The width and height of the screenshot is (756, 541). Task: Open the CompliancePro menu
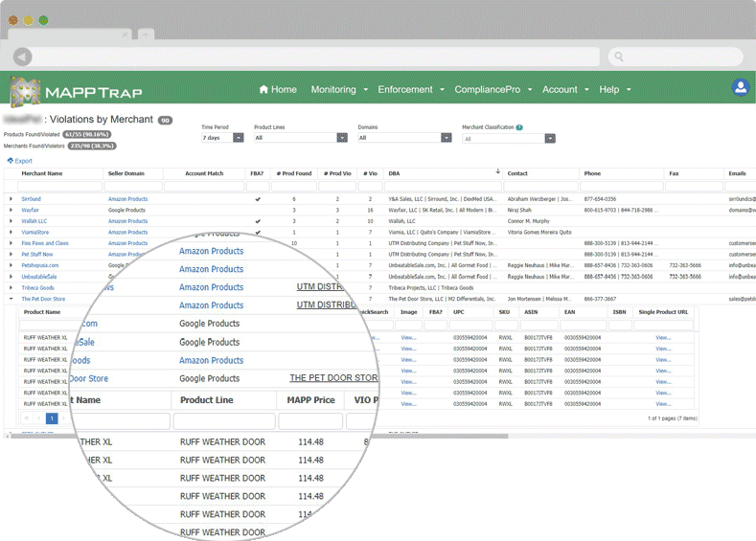click(x=493, y=90)
